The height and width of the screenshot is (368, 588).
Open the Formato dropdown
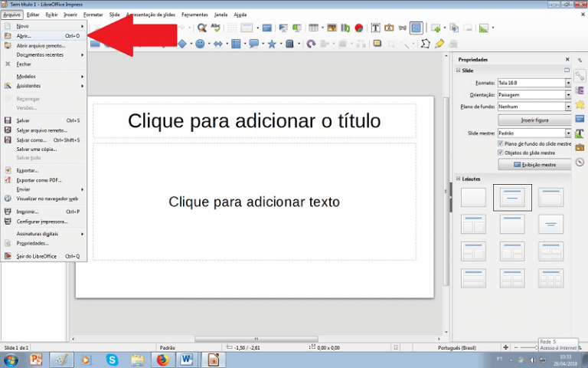pyautogui.click(x=568, y=83)
